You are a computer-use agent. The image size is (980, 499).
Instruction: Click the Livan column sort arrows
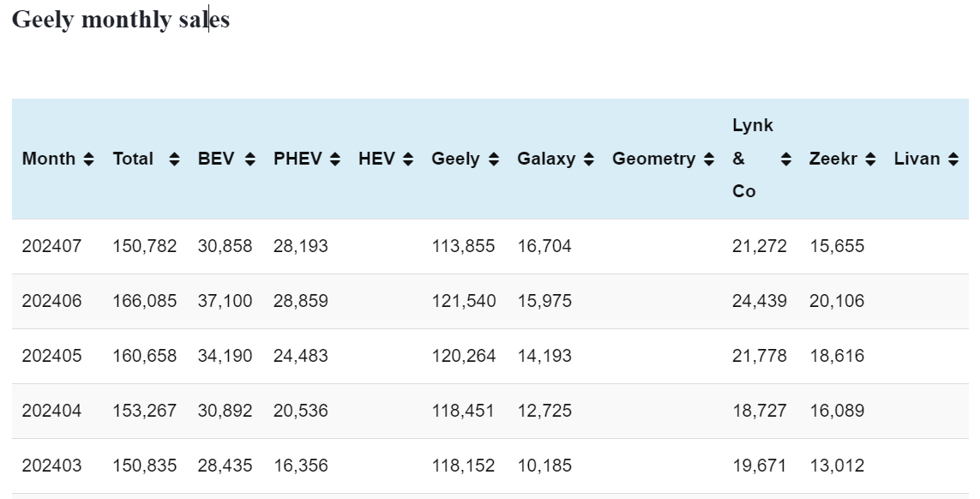pyautogui.click(x=953, y=159)
